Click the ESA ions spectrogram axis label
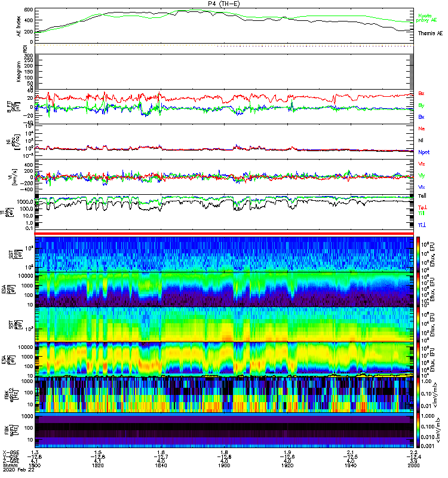448x478 pixels. (8, 289)
